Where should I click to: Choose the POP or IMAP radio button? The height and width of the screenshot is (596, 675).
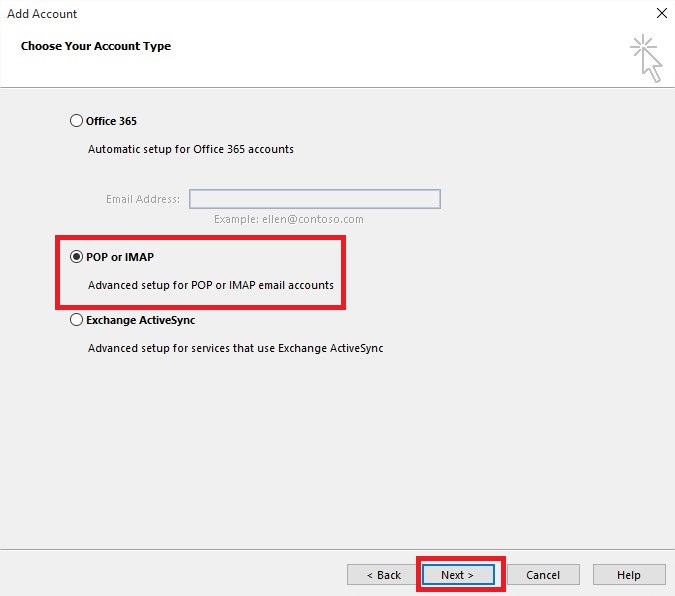(77, 257)
